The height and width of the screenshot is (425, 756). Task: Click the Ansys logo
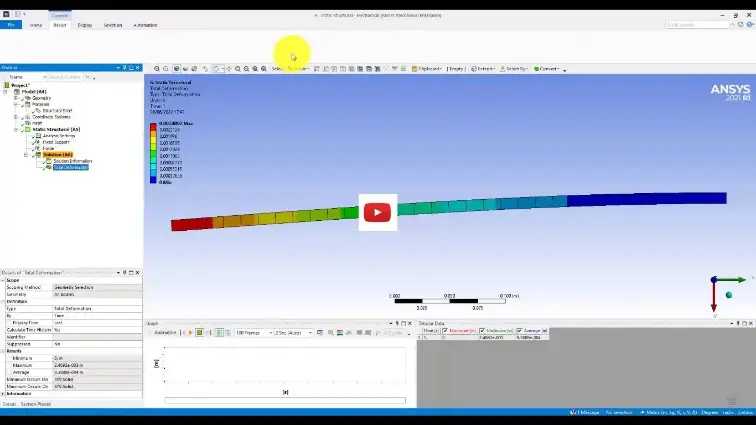tap(729, 93)
